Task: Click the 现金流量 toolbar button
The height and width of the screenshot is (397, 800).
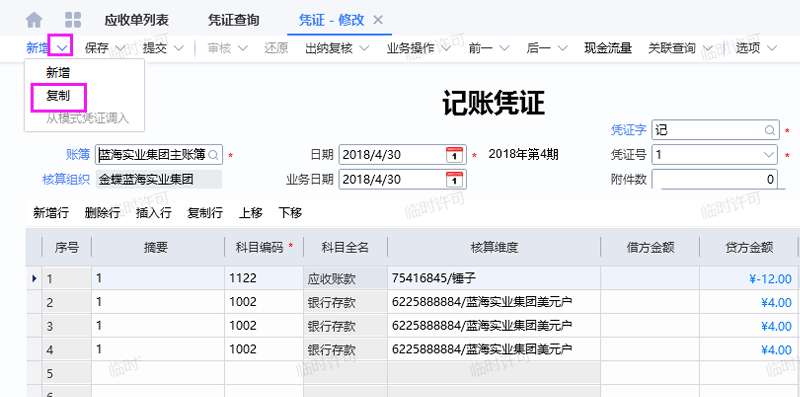Action: click(x=608, y=48)
